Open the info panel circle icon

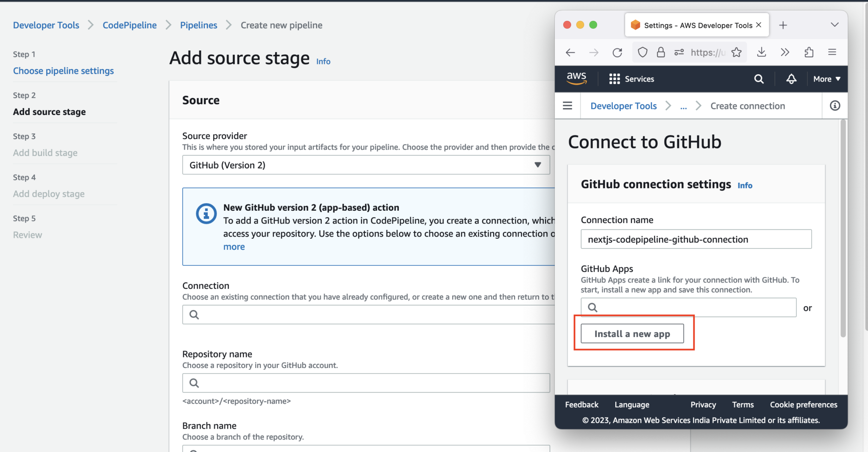(x=835, y=106)
